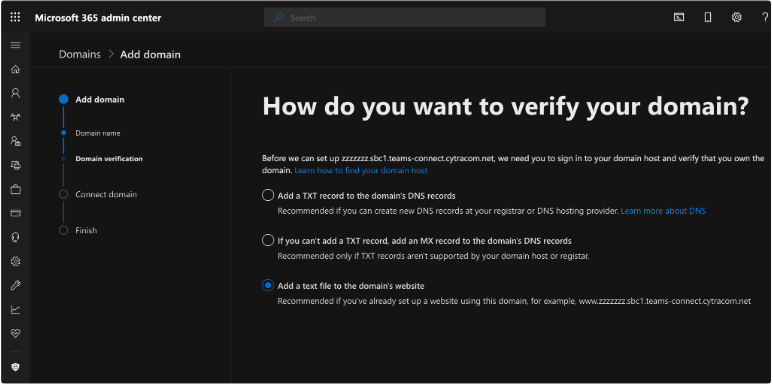Image resolution: width=773 pixels, height=384 pixels.
Task: Toggle the hamburger navigation menu
Action: point(15,45)
